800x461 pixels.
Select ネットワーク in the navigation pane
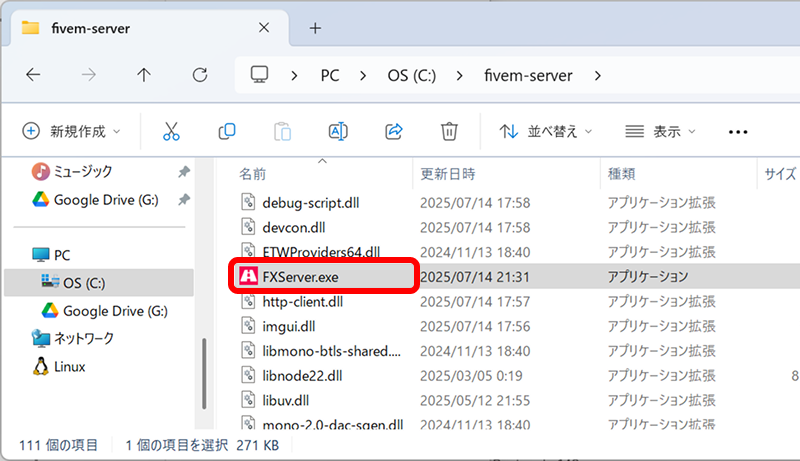(84, 338)
